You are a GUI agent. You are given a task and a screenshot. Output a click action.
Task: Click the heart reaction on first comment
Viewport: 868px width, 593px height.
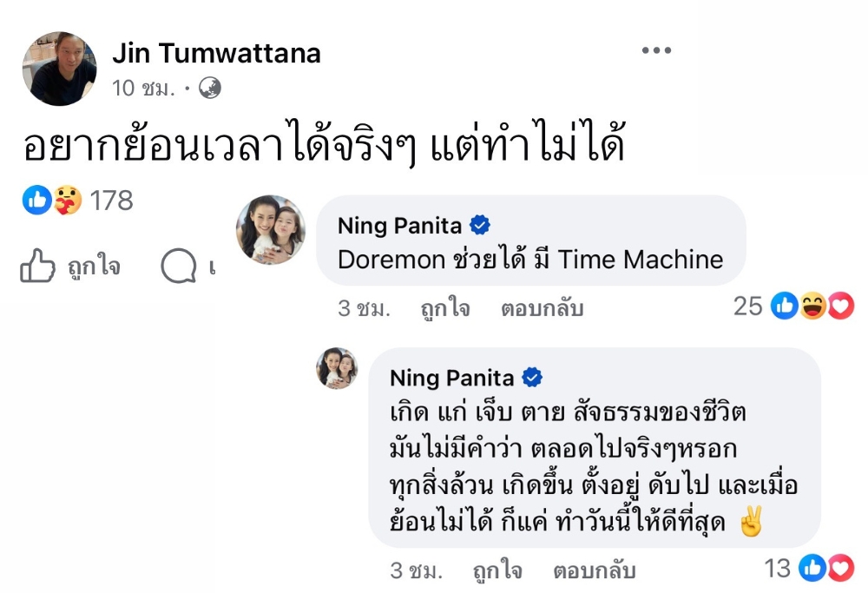pyautogui.click(x=840, y=306)
